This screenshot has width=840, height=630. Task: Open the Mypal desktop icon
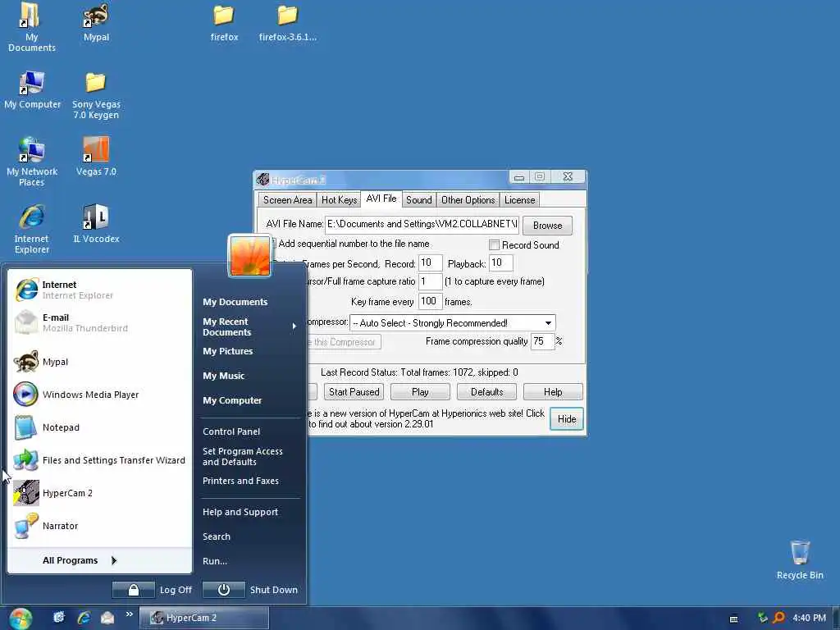96,22
